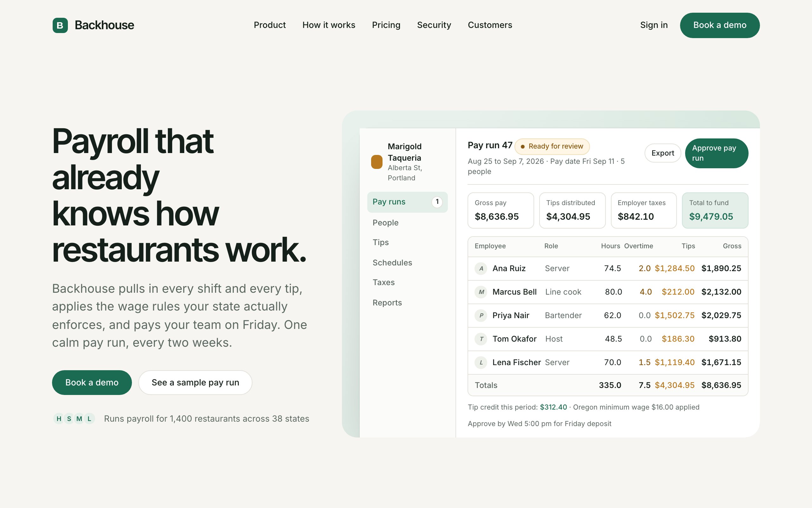The width and height of the screenshot is (812, 508).
Task: Click the Approve by Wed 5:00 pm note
Action: coord(540,424)
